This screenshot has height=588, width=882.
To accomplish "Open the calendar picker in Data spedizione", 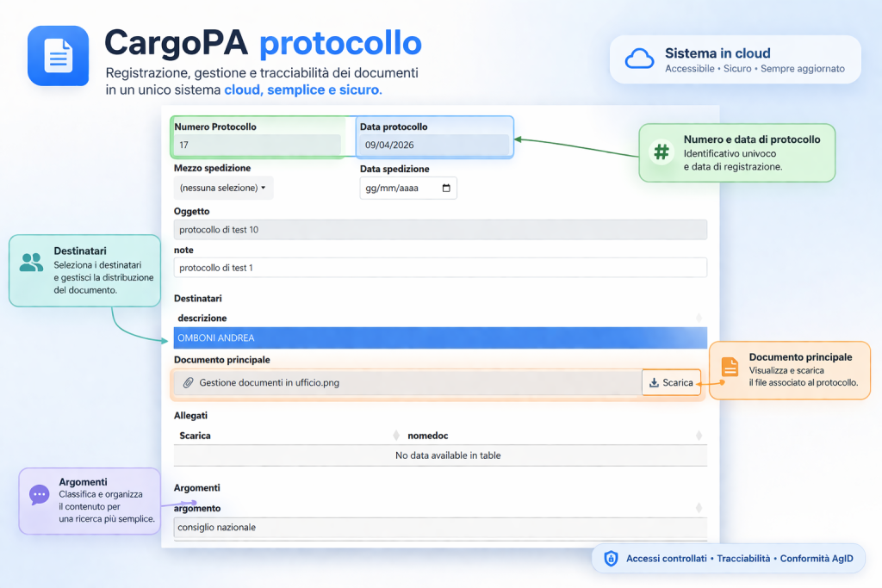I will [446, 188].
